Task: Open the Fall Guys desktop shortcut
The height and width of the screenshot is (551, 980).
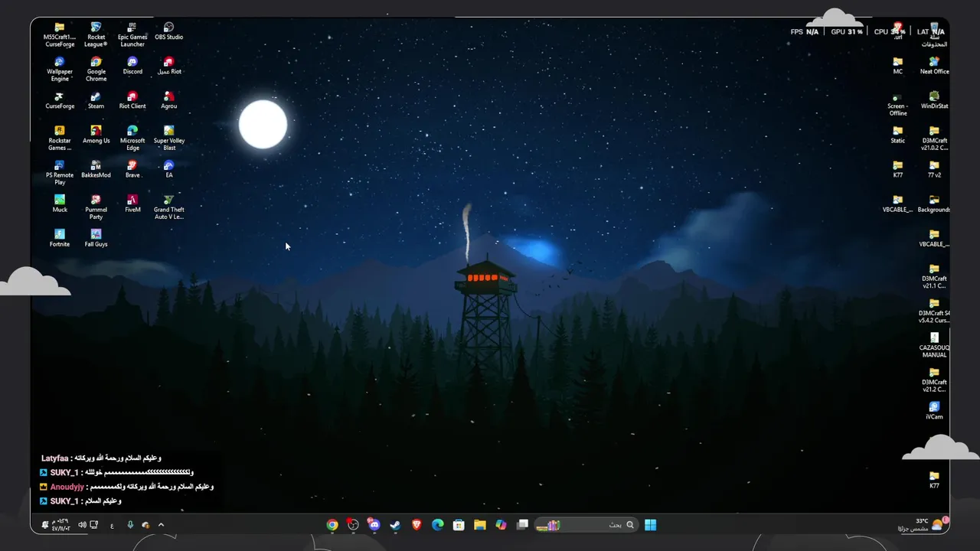Action: click(x=96, y=238)
